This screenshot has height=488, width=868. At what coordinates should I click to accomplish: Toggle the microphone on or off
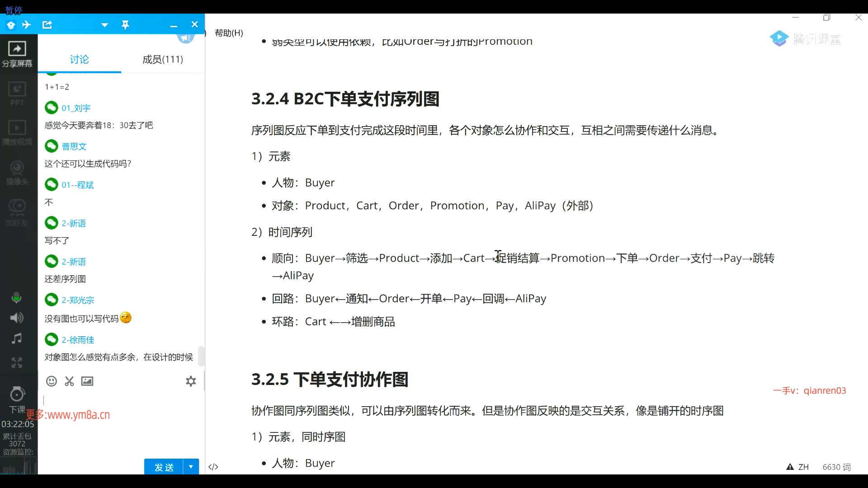17,297
